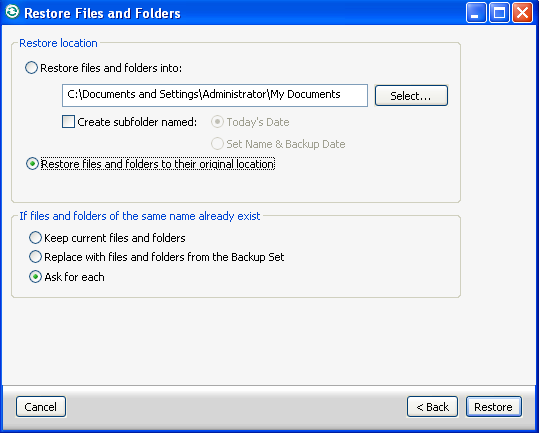
Task: Minimize the Restore Files and Folders window
Action: coord(476,13)
